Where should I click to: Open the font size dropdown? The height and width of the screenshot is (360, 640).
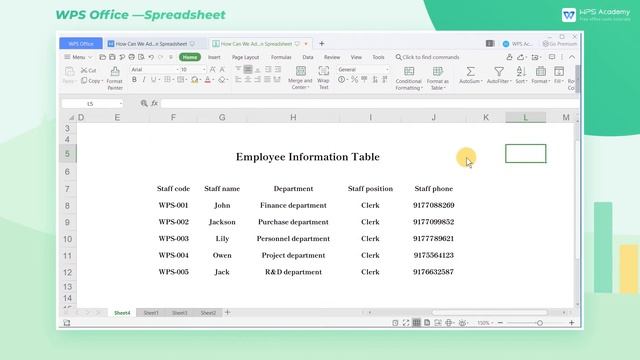click(204, 70)
